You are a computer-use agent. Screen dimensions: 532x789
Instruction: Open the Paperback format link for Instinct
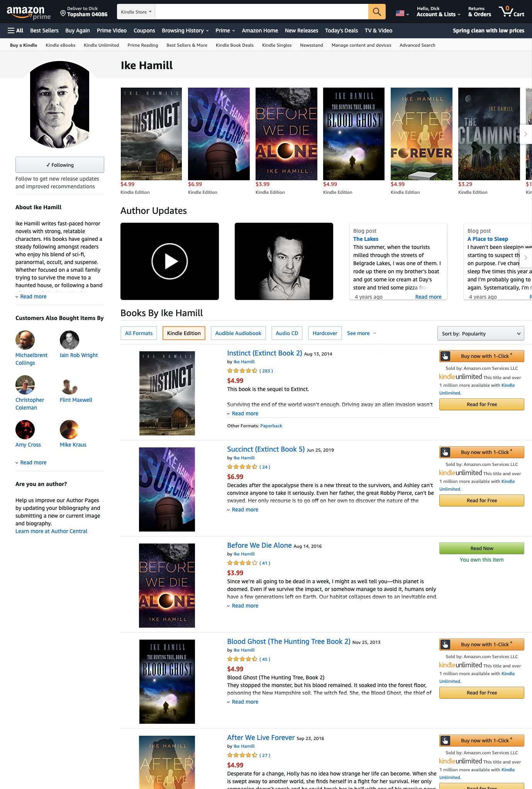271,426
